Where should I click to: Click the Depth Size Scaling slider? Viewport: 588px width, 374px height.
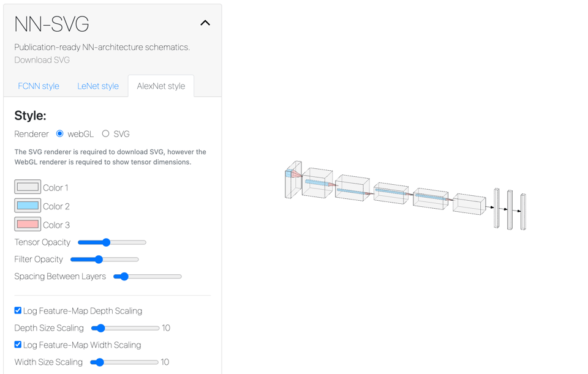tap(126, 328)
